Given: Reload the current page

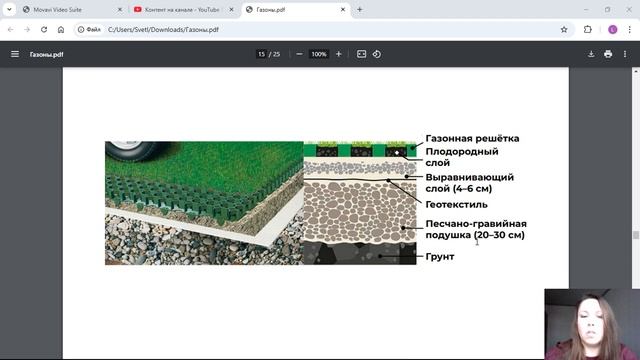Looking at the screenshot, I should coord(44,29).
